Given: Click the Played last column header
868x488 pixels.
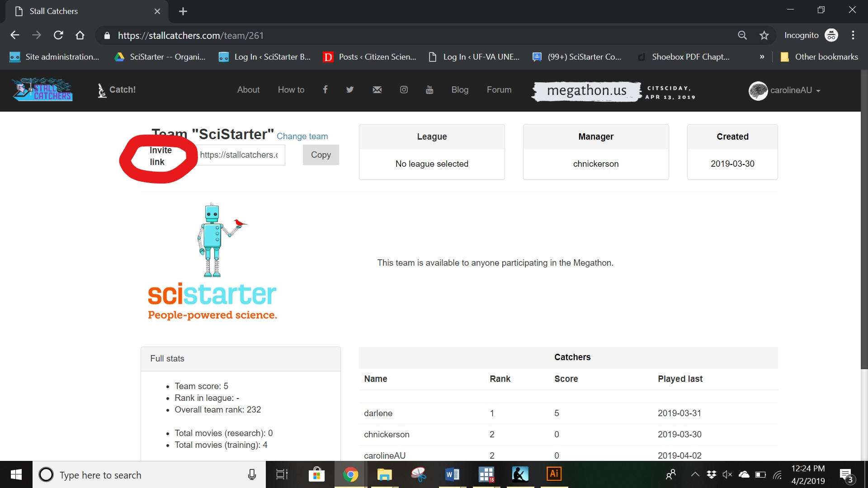Looking at the screenshot, I should click(x=680, y=379).
